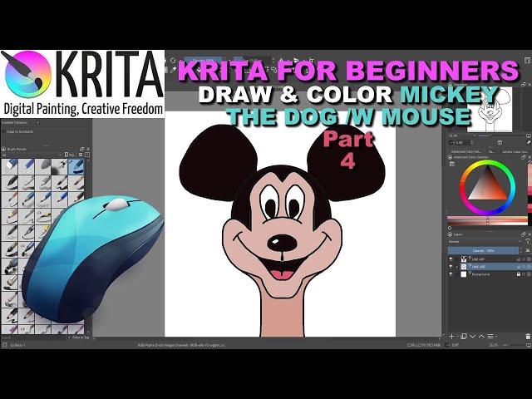Click the Tag bookmark button in Brush Presets
This screenshot has width=532, height=399.
(69, 155)
